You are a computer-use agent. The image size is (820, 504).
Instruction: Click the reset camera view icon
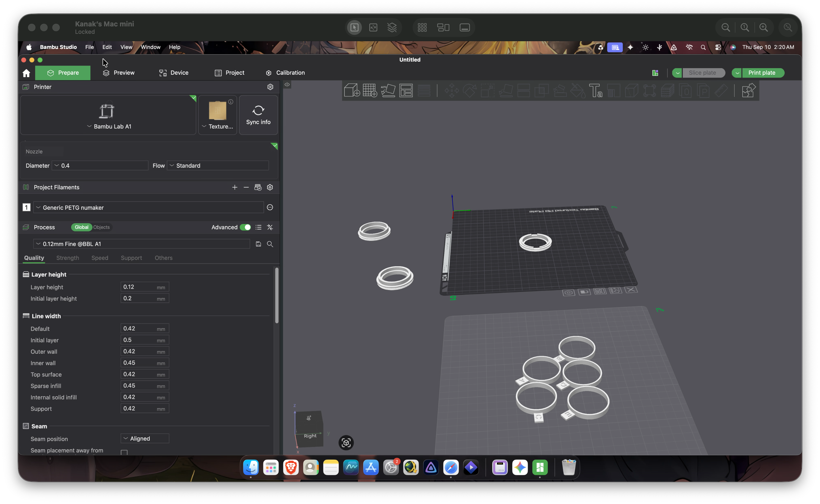(x=346, y=443)
